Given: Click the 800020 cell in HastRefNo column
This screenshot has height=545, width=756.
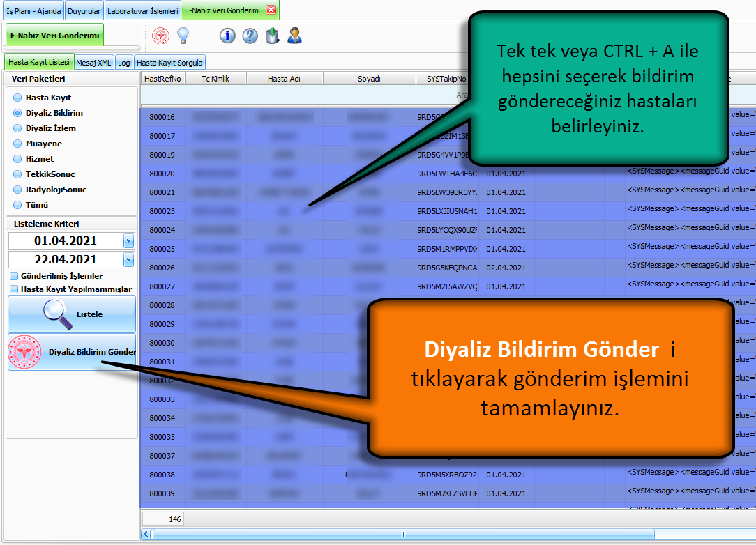Looking at the screenshot, I should (162, 174).
